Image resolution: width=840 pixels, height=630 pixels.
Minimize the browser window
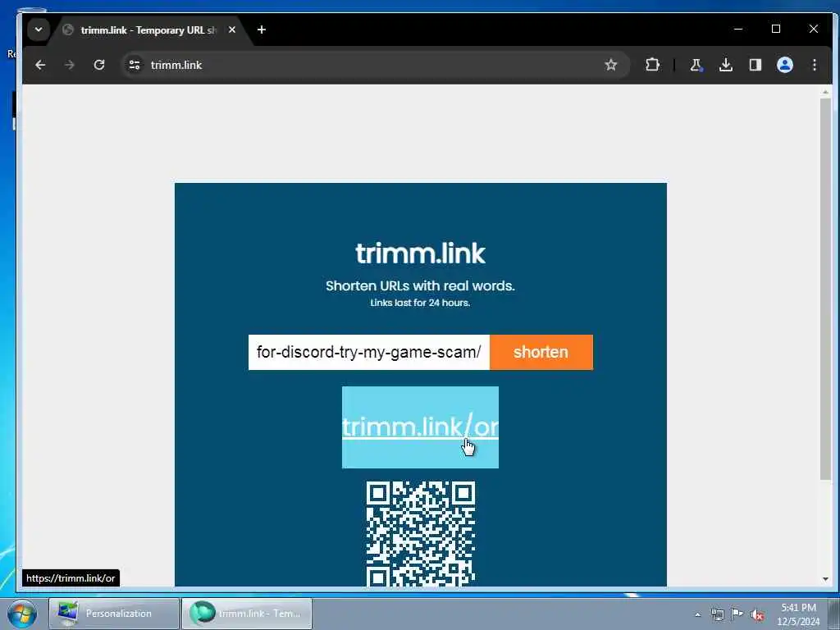tap(738, 29)
